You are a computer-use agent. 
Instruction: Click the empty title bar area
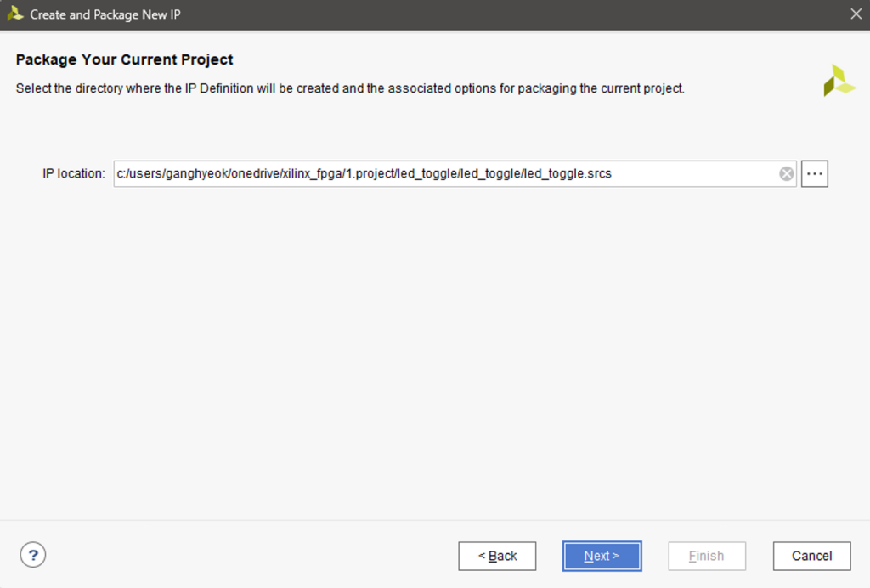(510, 14)
